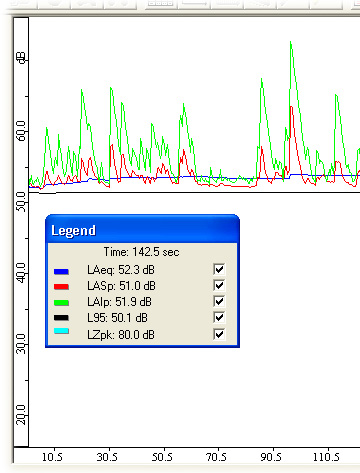Click the LZpk: 80.0 dB label
Viewport: 360px width, 473px height.
click(121, 334)
